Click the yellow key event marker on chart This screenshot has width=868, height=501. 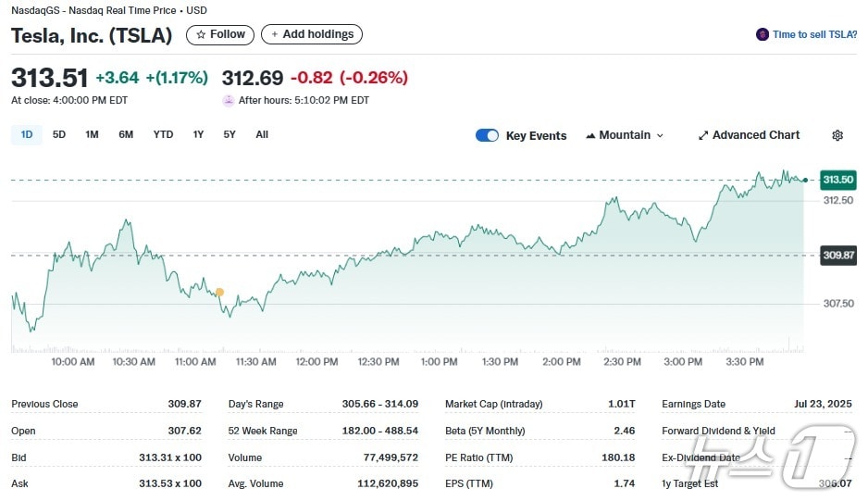point(219,293)
